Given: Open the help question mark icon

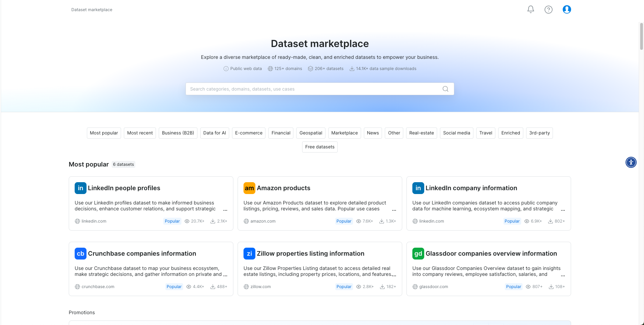Looking at the screenshot, I should tap(548, 9).
